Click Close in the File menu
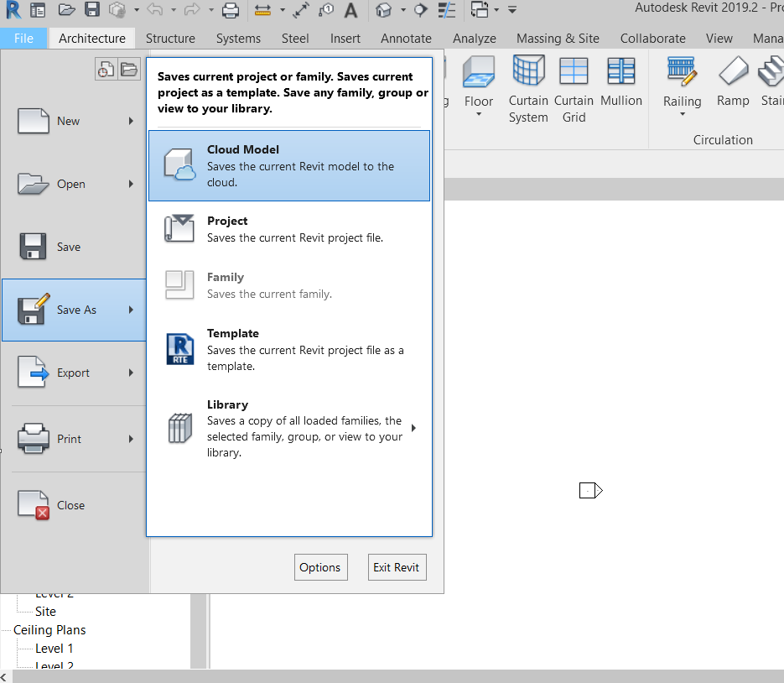784x683 pixels. tap(75, 505)
